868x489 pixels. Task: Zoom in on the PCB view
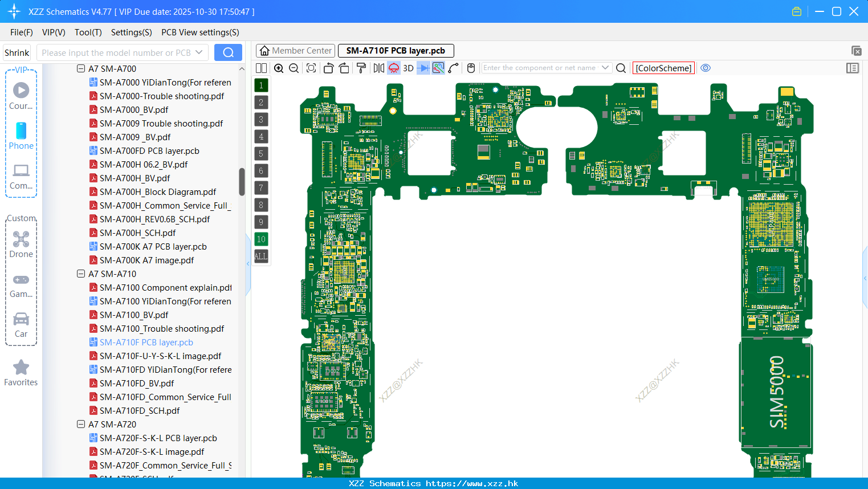[279, 68]
